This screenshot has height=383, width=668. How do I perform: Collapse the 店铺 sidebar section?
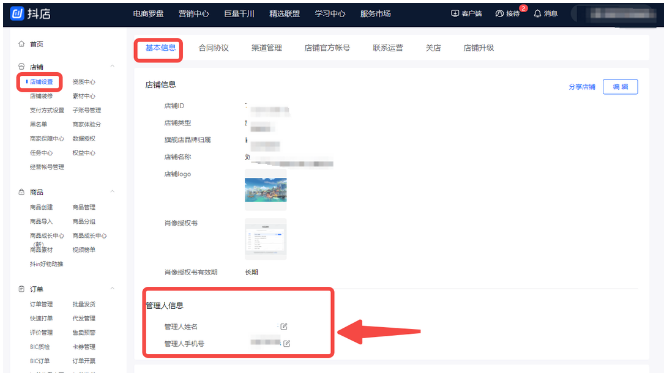(112, 66)
